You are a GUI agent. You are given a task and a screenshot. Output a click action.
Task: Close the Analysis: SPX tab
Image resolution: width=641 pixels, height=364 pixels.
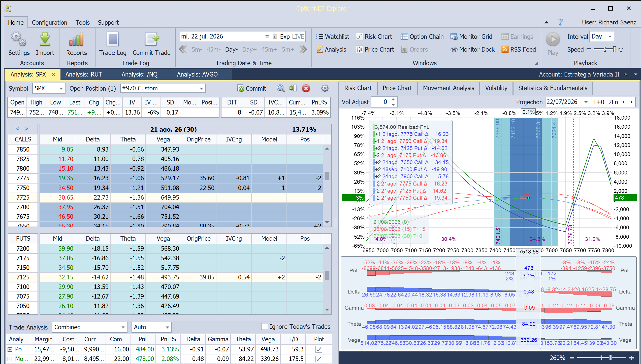pos(53,75)
